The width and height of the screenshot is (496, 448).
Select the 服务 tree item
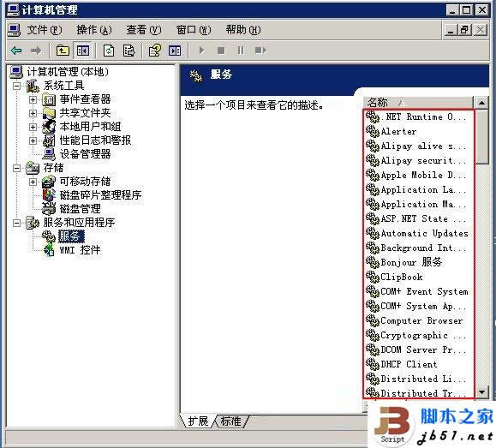click(x=71, y=236)
